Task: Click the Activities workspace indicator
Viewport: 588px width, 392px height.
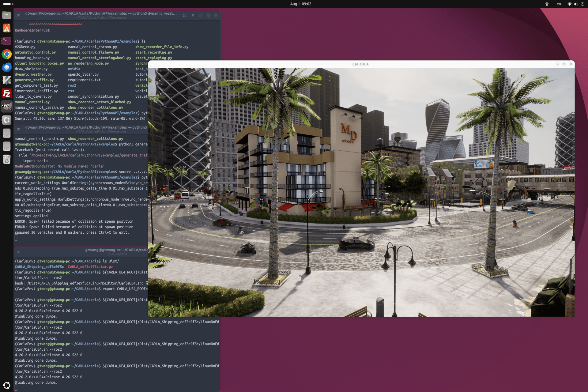Action: coord(8,4)
